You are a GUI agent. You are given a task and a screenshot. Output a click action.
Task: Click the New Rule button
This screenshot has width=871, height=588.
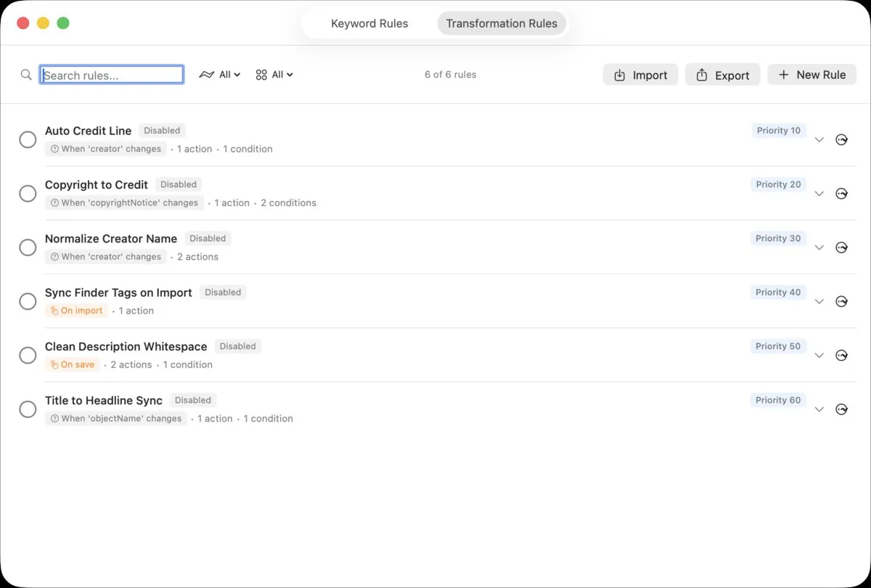[811, 74]
